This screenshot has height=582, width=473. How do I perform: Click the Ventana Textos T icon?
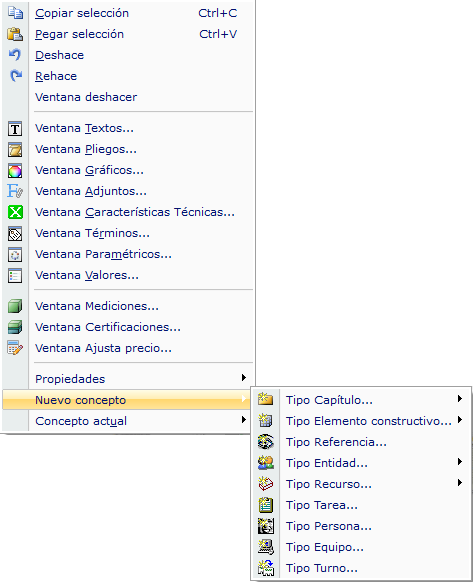(15, 129)
